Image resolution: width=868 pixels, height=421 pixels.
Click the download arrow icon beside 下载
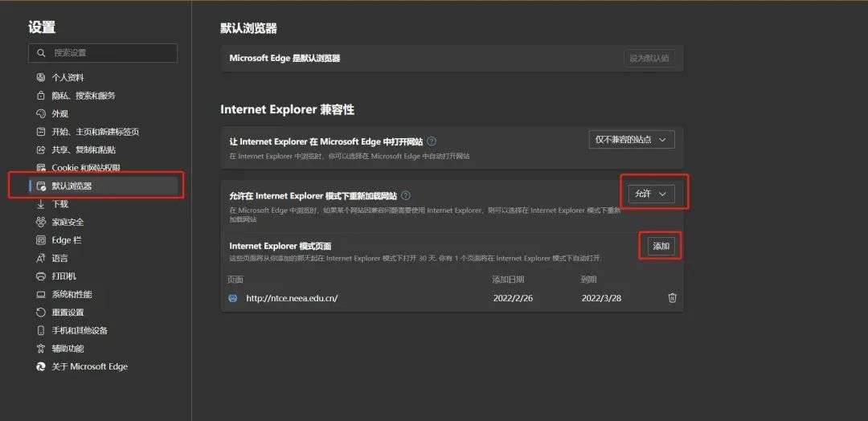[40, 204]
